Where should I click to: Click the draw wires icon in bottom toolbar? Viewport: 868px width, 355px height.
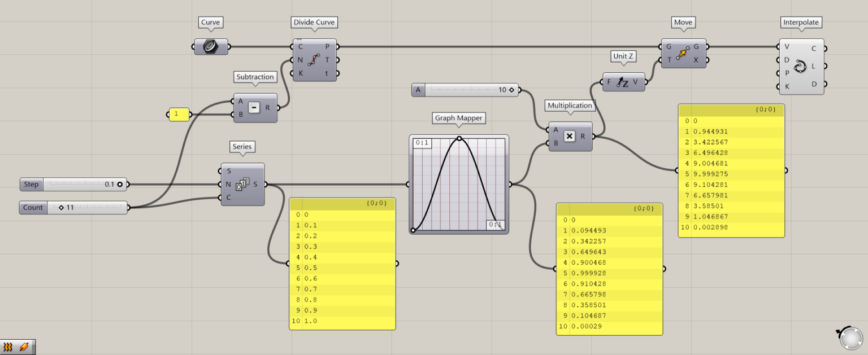25,346
